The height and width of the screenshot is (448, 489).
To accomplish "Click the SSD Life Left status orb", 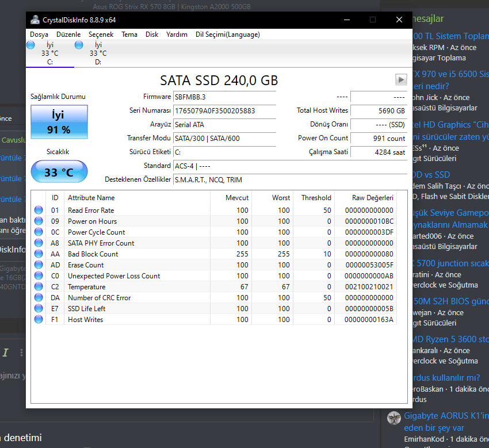I will click(x=39, y=309).
